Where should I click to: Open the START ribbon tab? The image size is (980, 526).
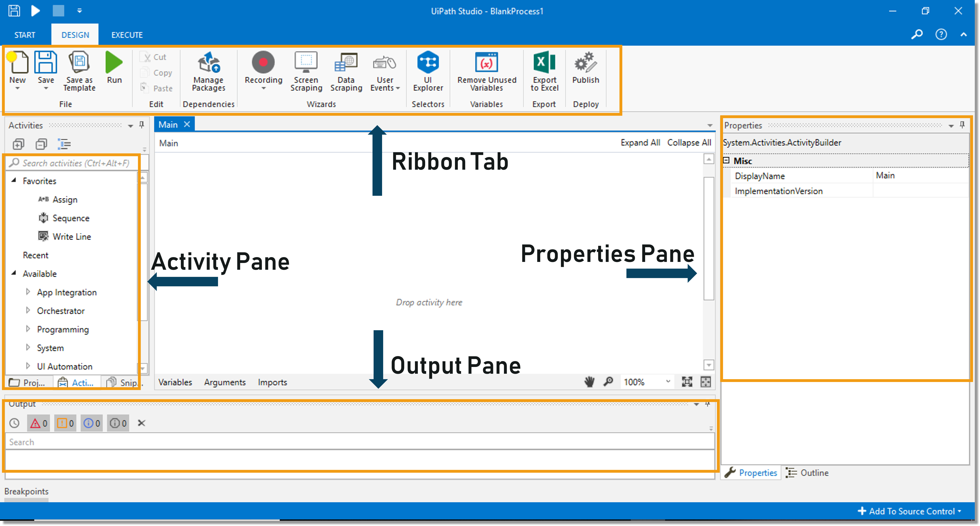25,35
